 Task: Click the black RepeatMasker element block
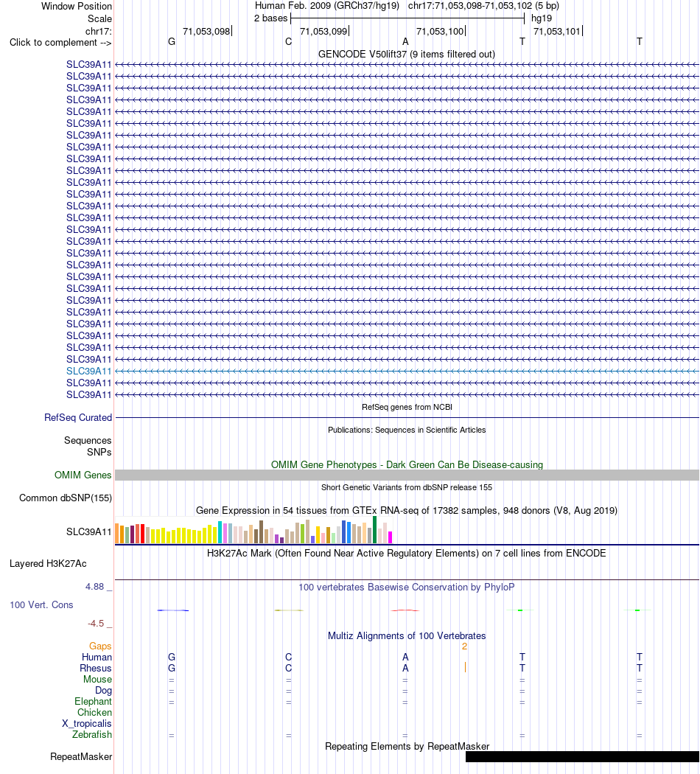point(582,757)
